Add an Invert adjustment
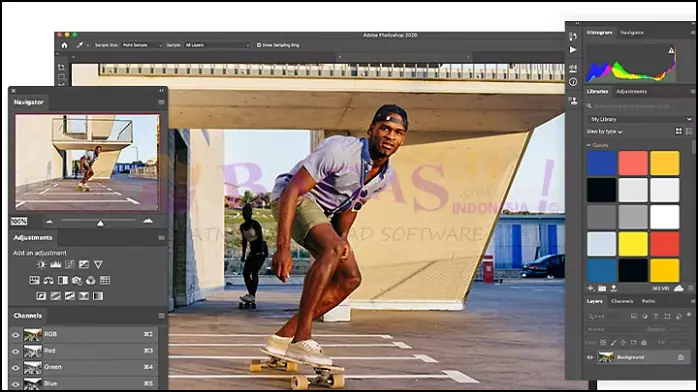 (41, 296)
